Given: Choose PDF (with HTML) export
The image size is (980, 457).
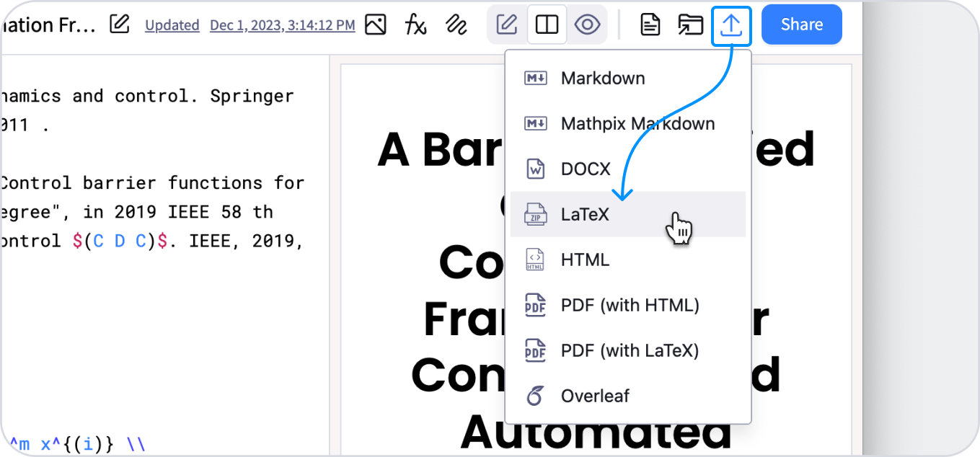Looking at the screenshot, I should pos(630,305).
